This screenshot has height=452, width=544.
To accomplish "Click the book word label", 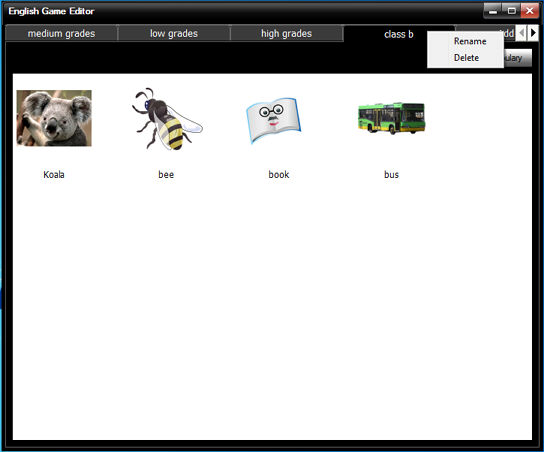I will coord(279,174).
